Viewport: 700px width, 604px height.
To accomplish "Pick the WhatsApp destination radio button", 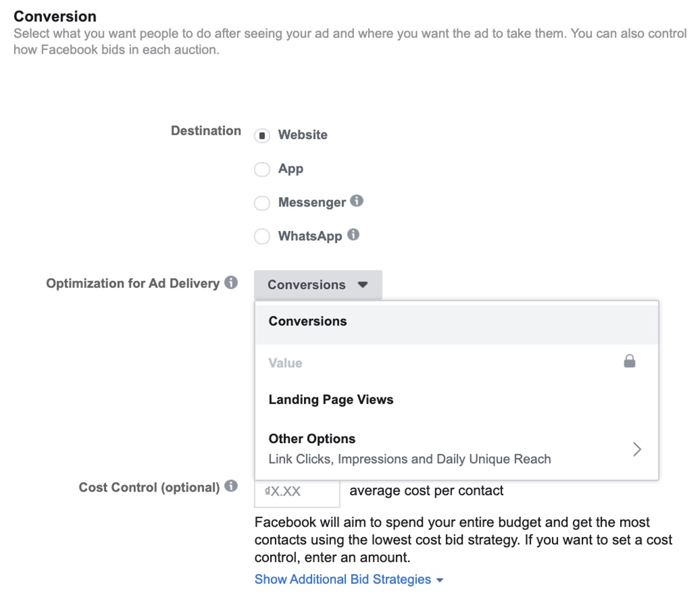I will (x=262, y=237).
